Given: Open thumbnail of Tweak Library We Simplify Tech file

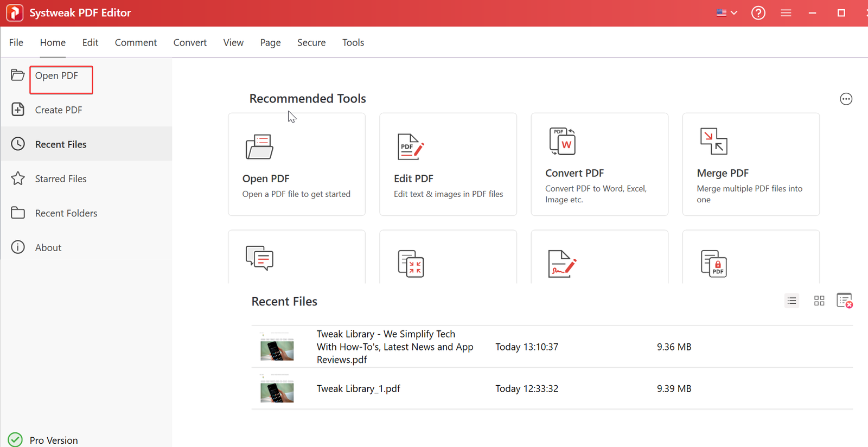Looking at the screenshot, I should 277,347.
